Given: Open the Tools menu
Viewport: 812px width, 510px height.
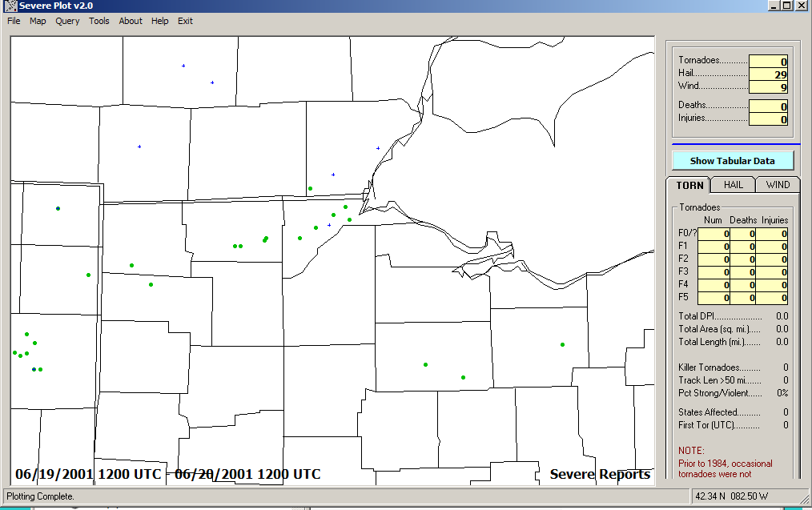Looking at the screenshot, I should tap(99, 21).
